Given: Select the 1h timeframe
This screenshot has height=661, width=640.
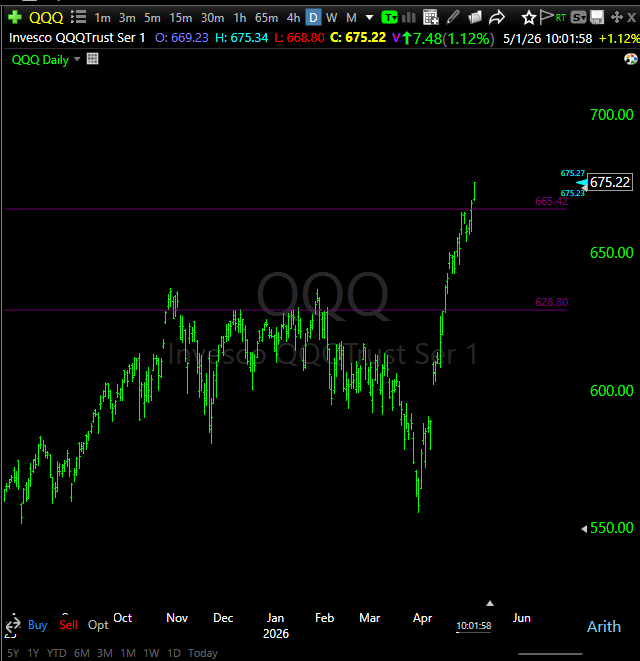Looking at the screenshot, I should 239,18.
